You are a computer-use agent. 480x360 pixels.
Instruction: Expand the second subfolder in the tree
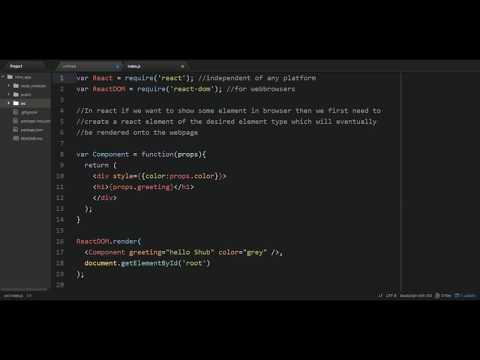(x=9, y=95)
